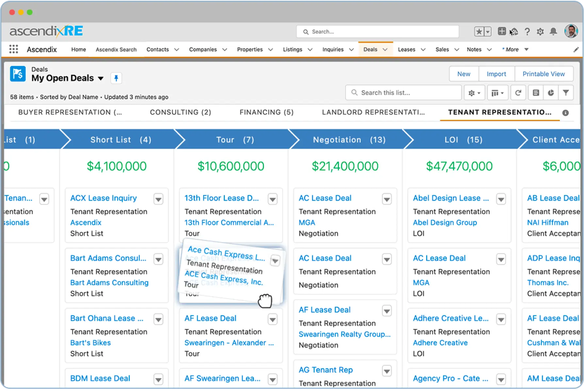Click the New button
The image size is (584, 392).
pos(464,74)
